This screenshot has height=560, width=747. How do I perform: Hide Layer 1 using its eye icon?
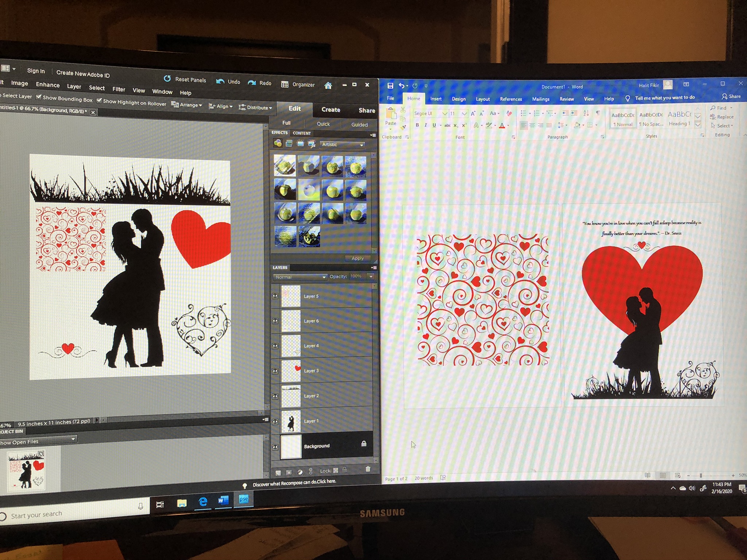coord(275,421)
